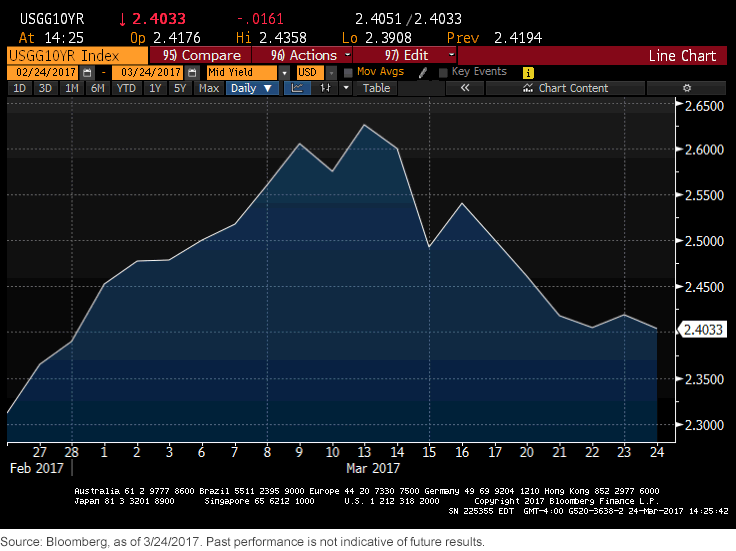Image resolution: width=736 pixels, height=551 pixels.
Task: Open the 96) Actions menu
Action: pos(303,55)
